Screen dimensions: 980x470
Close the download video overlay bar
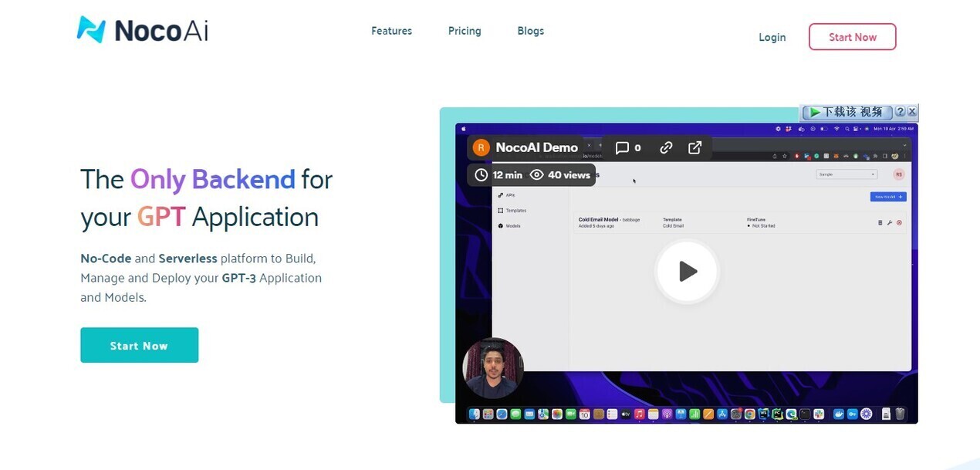912,112
